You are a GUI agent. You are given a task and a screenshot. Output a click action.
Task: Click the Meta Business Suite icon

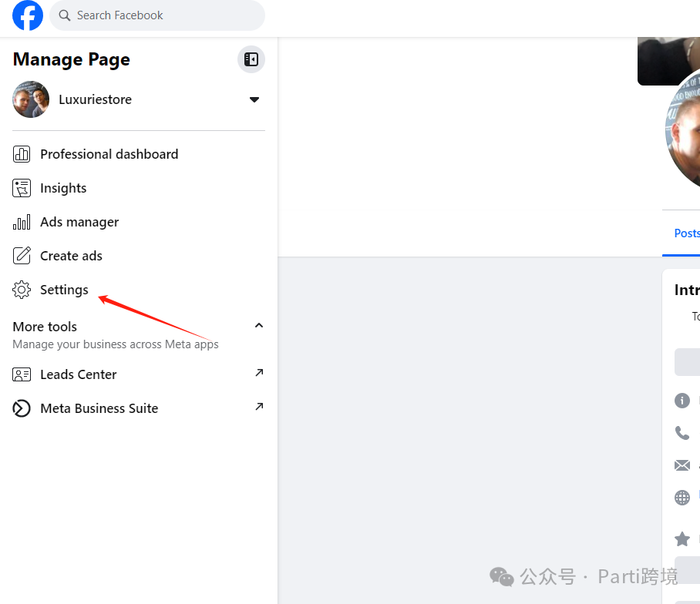tap(22, 408)
